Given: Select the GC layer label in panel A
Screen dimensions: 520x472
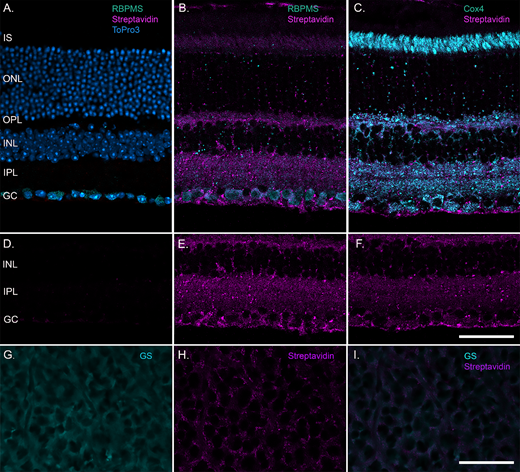Looking at the screenshot, I should 10,196.
